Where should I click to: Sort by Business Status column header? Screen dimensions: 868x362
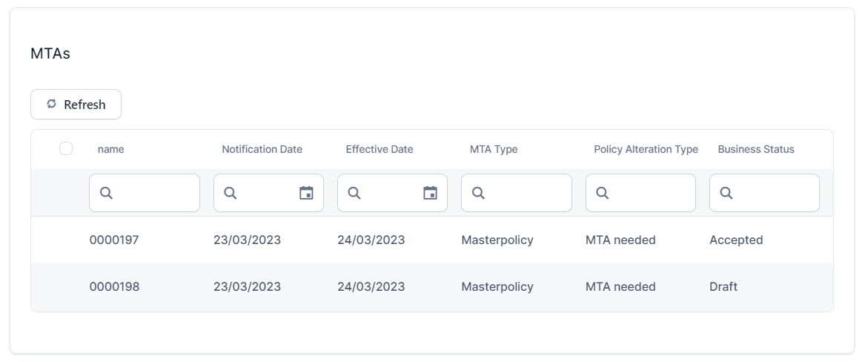click(755, 149)
